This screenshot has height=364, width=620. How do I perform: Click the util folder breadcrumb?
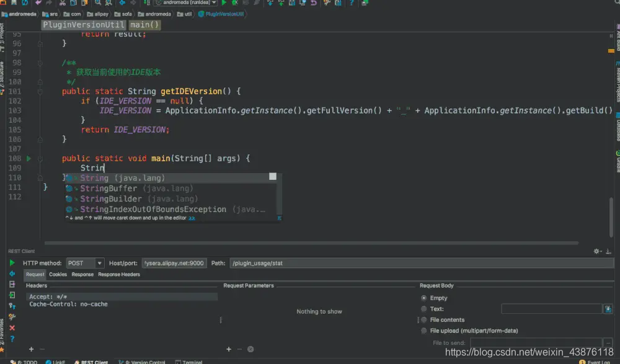(x=185, y=14)
